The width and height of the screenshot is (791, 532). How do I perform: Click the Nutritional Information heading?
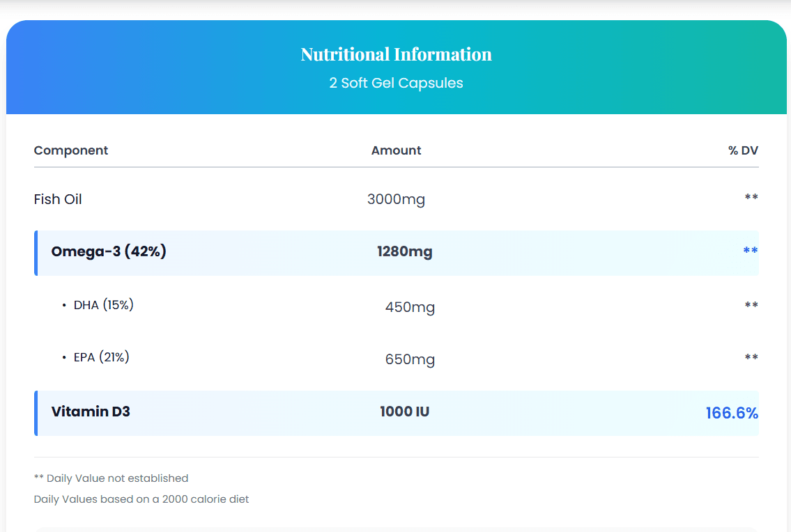396,54
